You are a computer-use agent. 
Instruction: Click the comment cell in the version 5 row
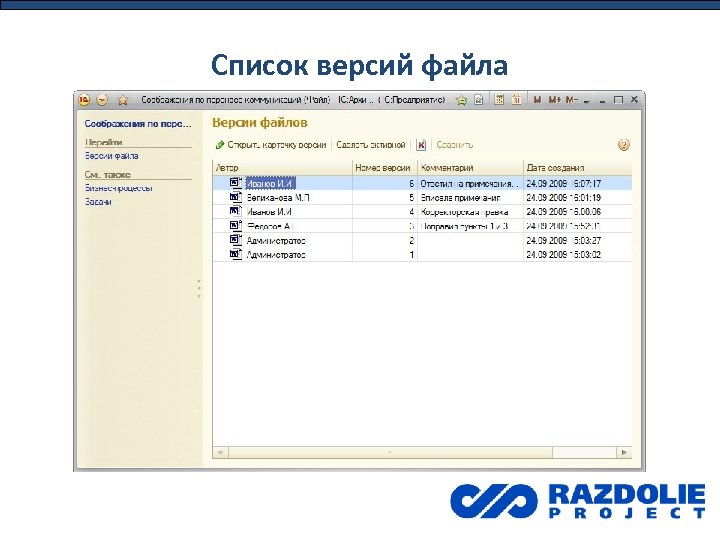[x=470, y=198]
